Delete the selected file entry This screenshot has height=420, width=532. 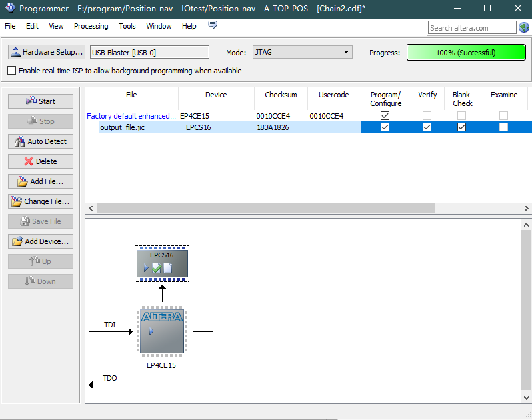click(x=41, y=161)
